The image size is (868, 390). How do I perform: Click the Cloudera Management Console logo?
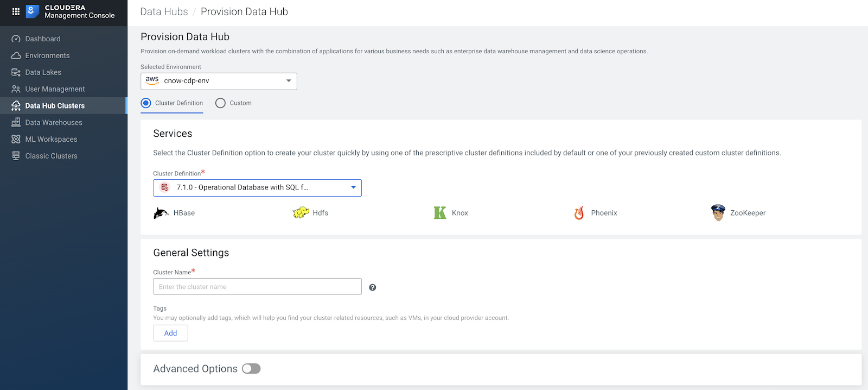[33, 11]
